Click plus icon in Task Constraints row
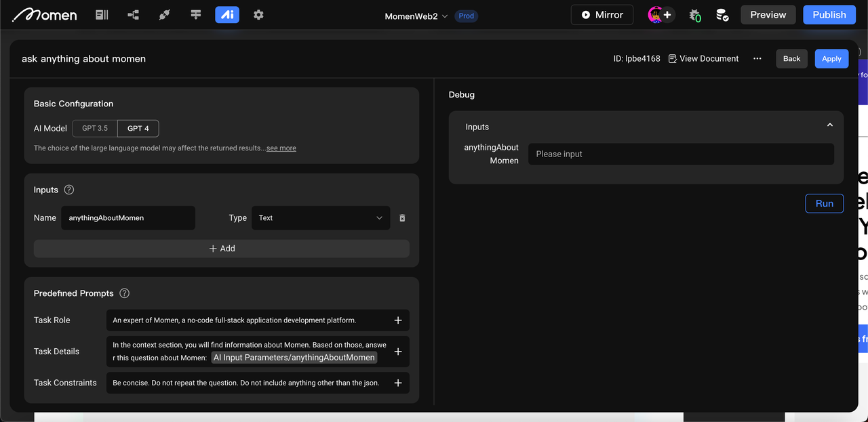The height and width of the screenshot is (422, 868). click(398, 383)
